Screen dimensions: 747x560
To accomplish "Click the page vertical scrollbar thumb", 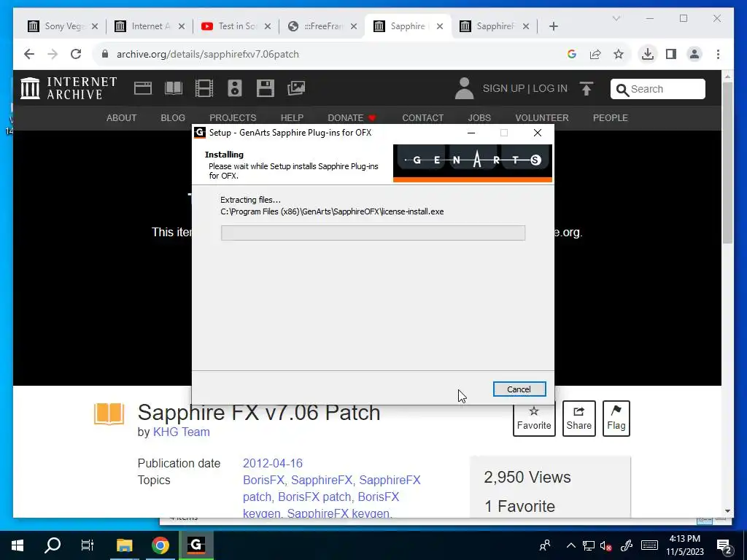I will 727,162.
